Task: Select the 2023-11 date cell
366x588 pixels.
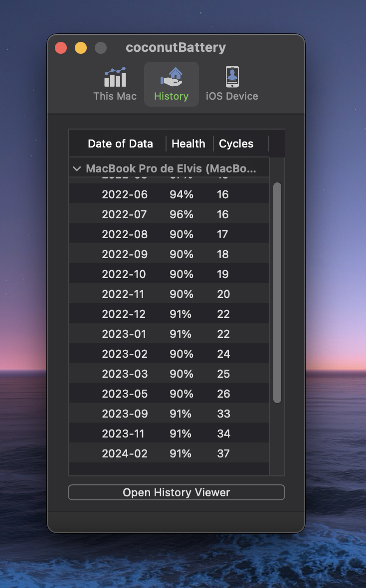Action: (x=123, y=434)
